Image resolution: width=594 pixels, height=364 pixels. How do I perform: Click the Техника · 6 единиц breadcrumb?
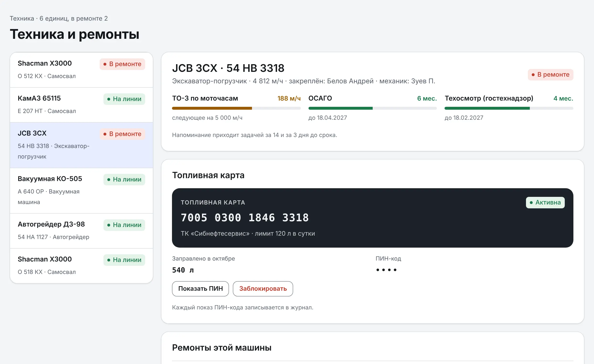pos(59,18)
